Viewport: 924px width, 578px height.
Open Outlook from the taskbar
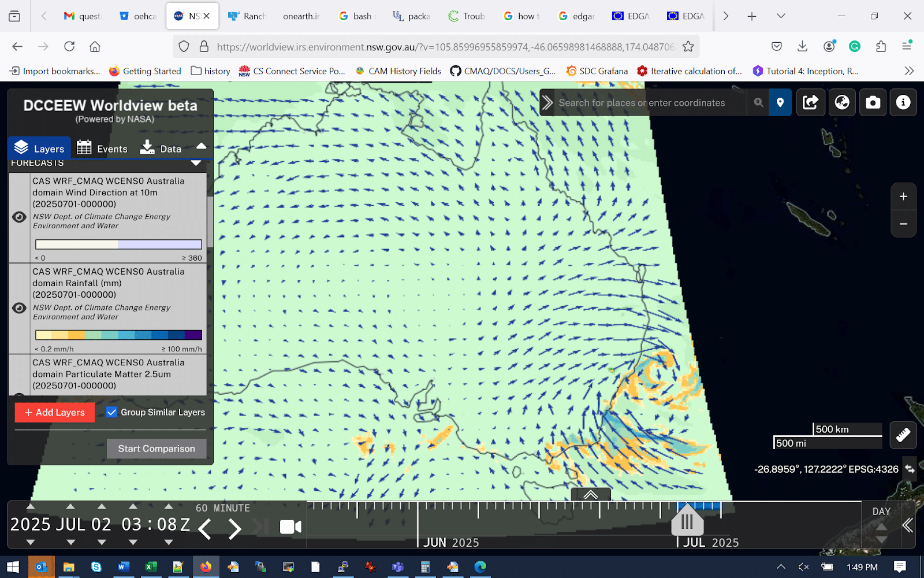point(41,567)
